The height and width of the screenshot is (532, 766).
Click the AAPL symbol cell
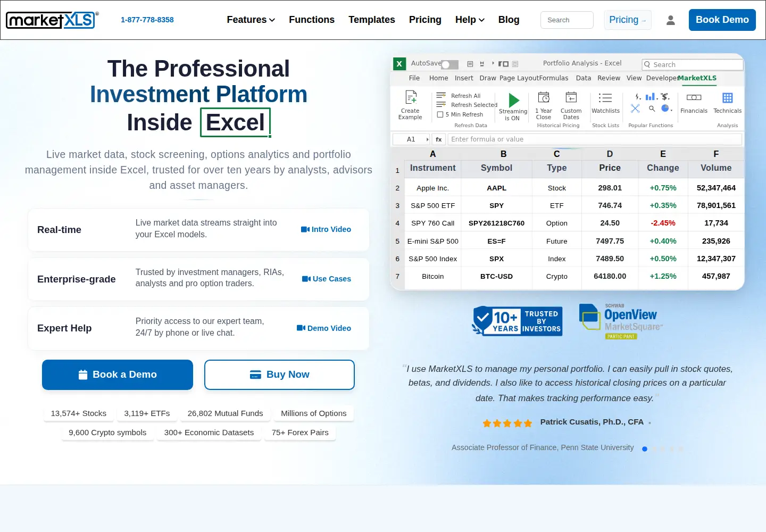click(x=497, y=188)
